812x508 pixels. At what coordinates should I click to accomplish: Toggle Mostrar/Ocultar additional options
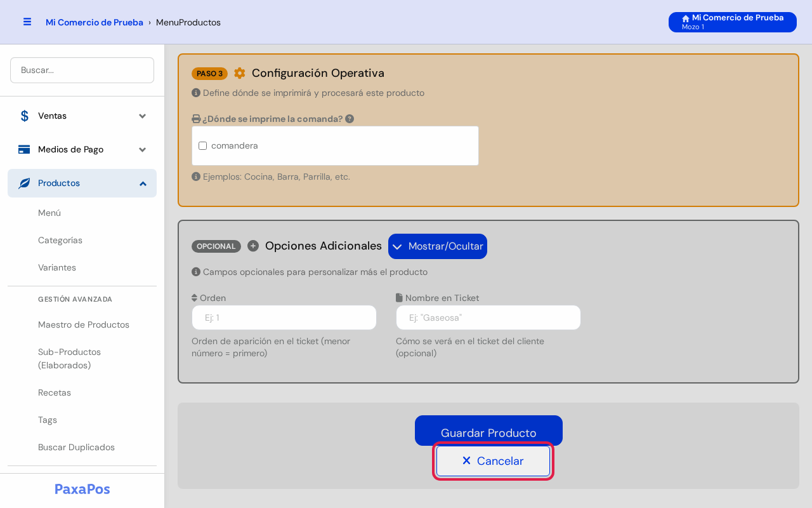click(x=438, y=246)
